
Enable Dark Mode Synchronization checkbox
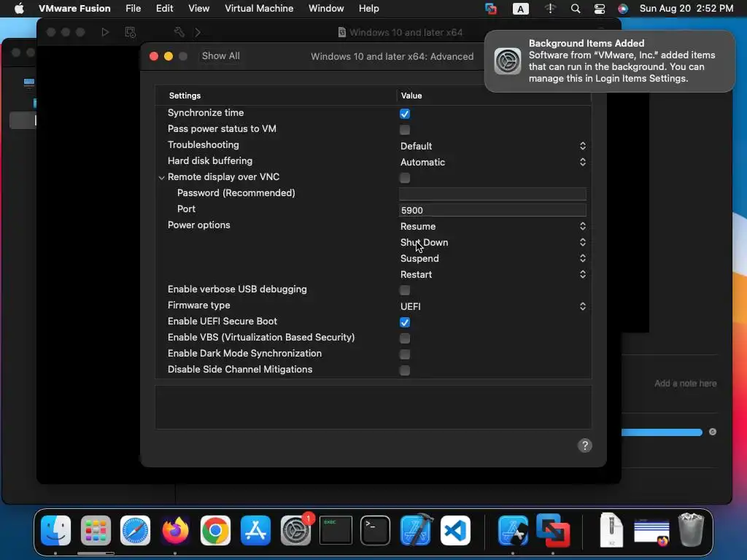(405, 354)
